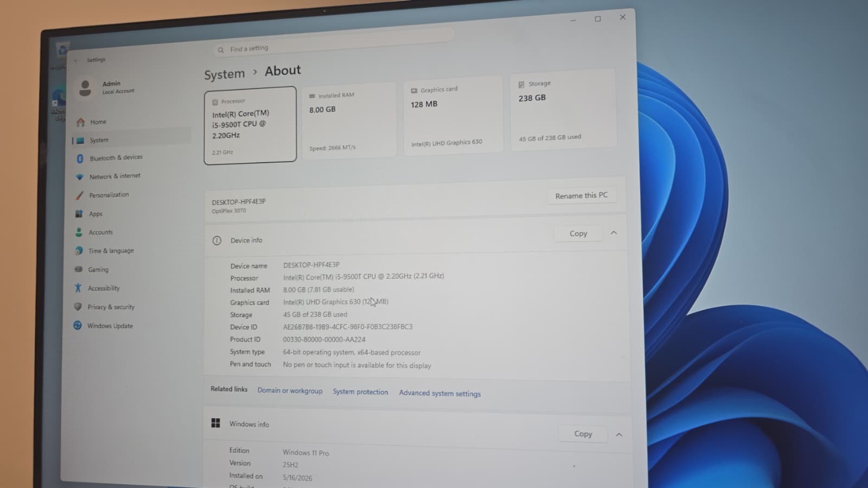Click the Home house icon
The height and width of the screenshot is (488, 868).
80,122
